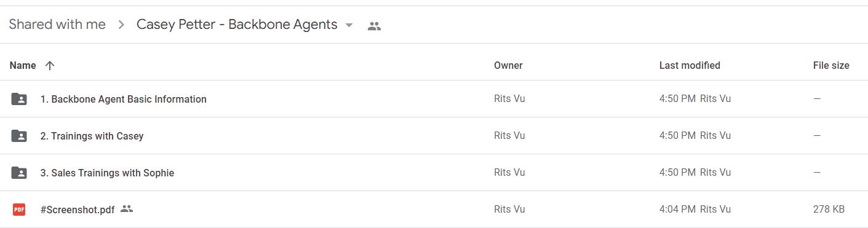Image resolution: width=868 pixels, height=228 pixels.
Task: Click the red PDF icon for #Screenshot.pdf
Action: pyautogui.click(x=19, y=210)
